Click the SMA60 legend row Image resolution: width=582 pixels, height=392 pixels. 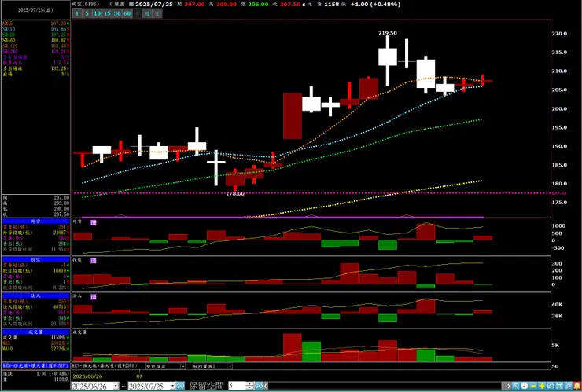click(36, 40)
